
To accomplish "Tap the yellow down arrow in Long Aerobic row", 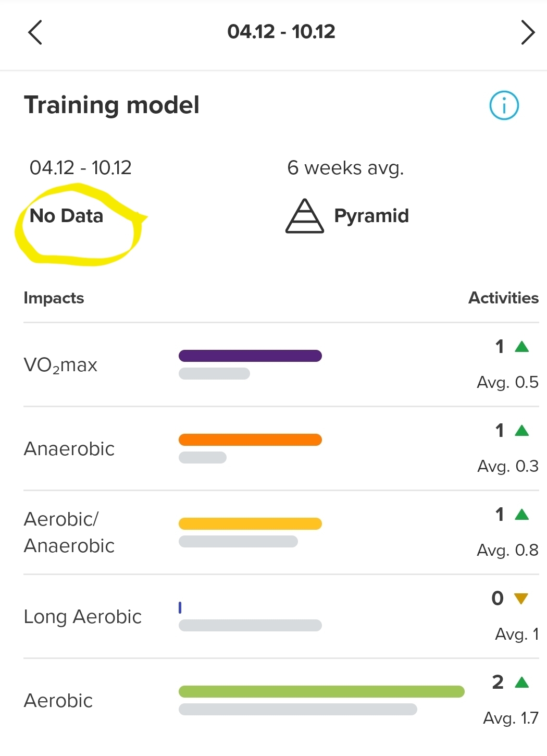I will [x=521, y=599].
